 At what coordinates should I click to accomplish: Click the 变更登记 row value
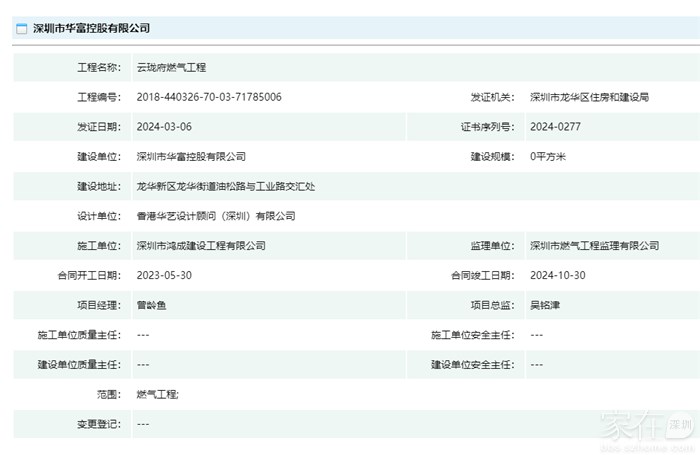143,424
